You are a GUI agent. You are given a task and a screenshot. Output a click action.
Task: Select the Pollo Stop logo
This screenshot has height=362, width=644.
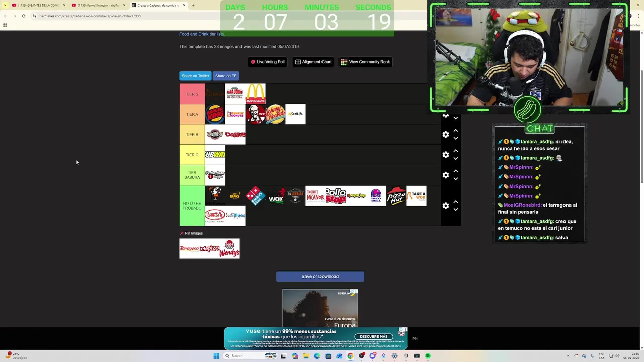coord(336,196)
